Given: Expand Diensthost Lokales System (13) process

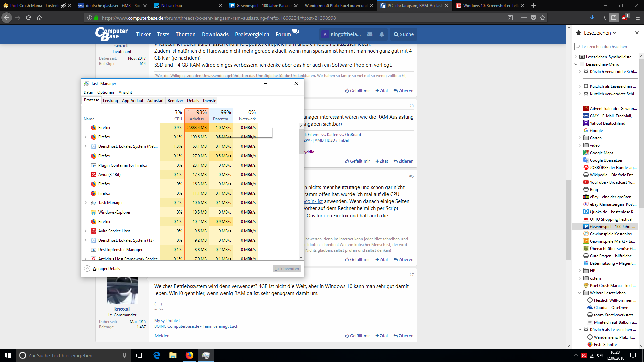Looking at the screenshot, I should [x=86, y=240].
